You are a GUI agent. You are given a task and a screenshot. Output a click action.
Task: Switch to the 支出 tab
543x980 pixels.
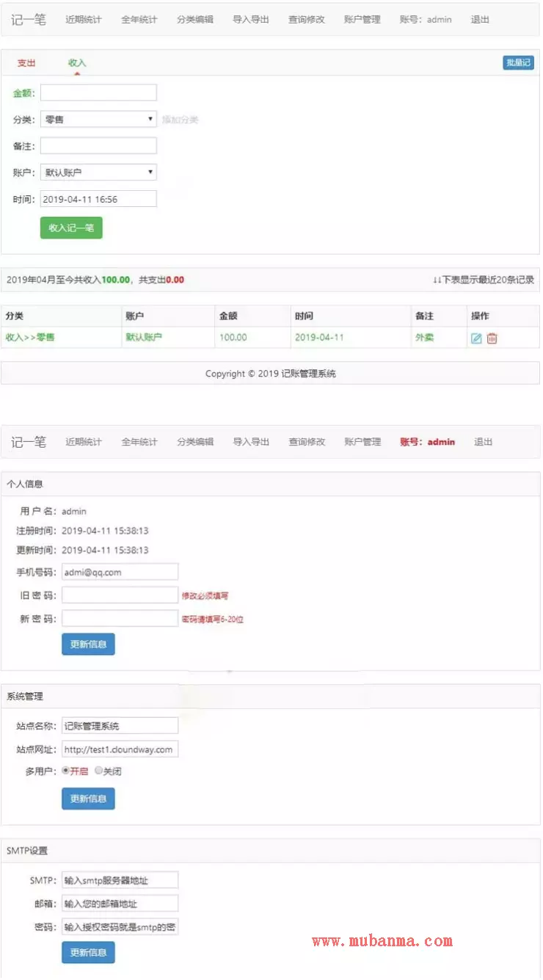pyautogui.click(x=26, y=63)
